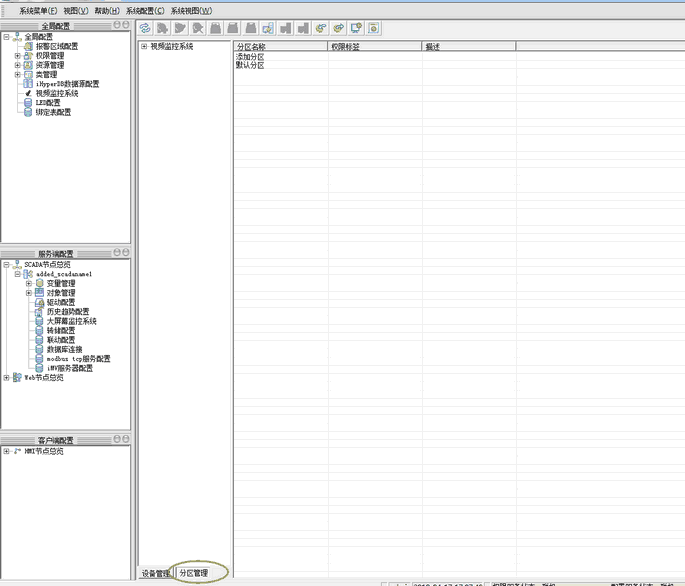
Task: Expand the HMI节点总览 tree node
Action: 7,451
